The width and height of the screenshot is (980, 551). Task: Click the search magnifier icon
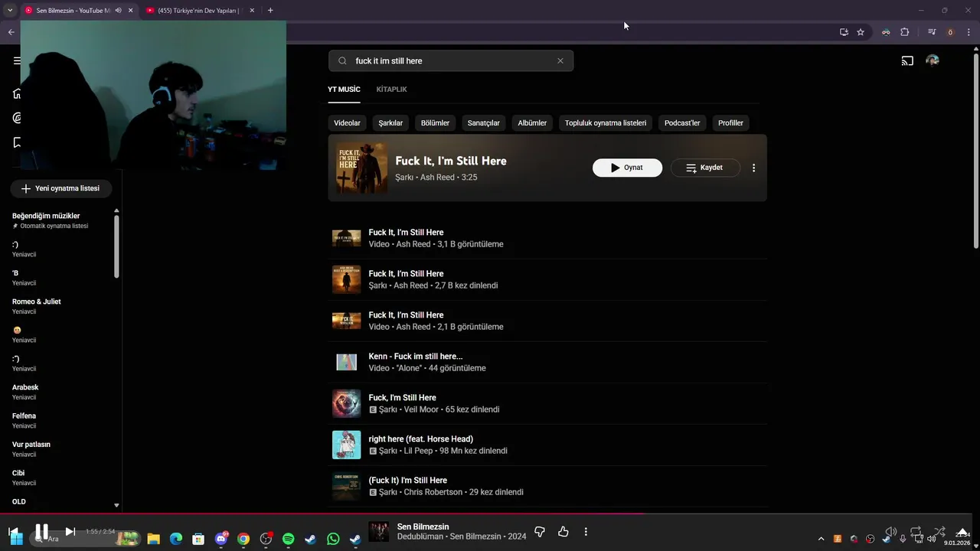coord(342,60)
